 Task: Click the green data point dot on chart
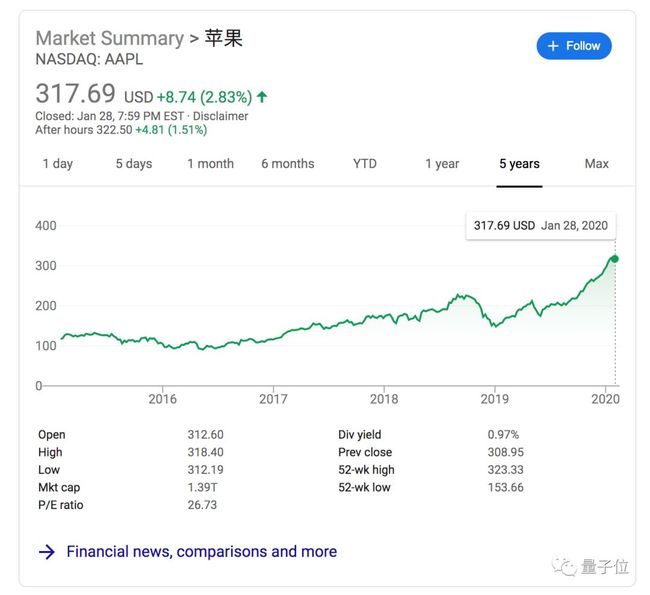[x=615, y=259]
